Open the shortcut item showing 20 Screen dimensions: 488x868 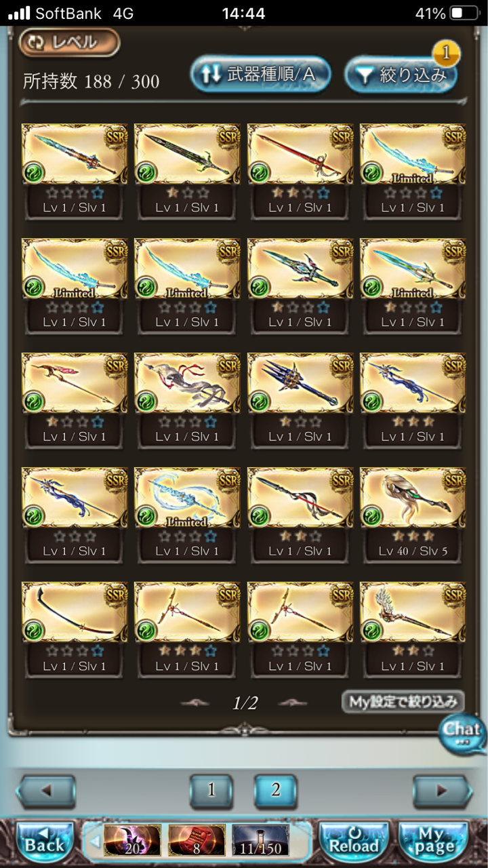pyautogui.click(x=132, y=841)
